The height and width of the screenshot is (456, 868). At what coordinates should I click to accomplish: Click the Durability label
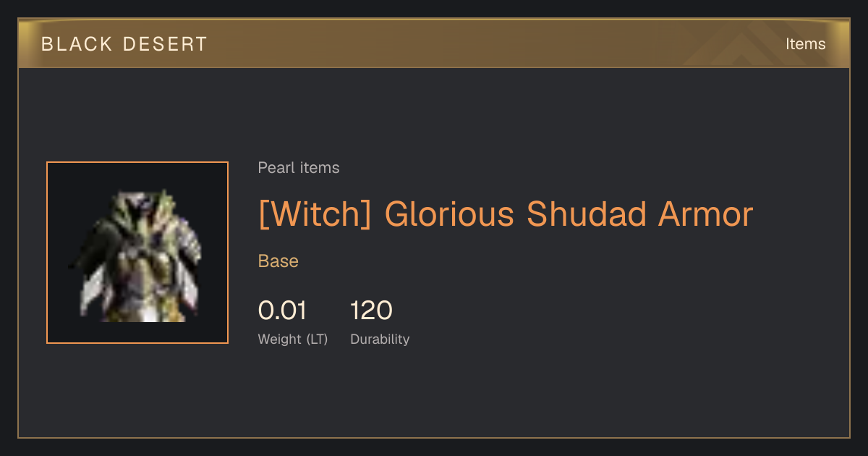[380, 339]
